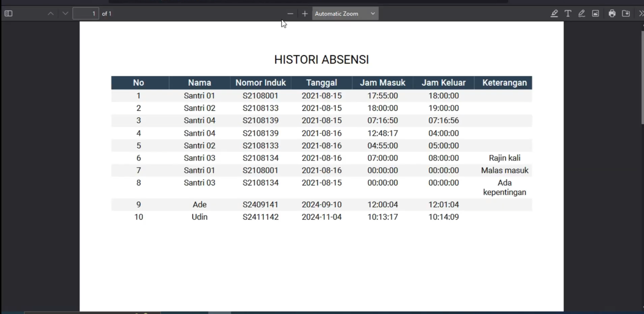This screenshot has width=644, height=314.
Task: Click jam masuk 12:48:17
Action: [383, 133]
